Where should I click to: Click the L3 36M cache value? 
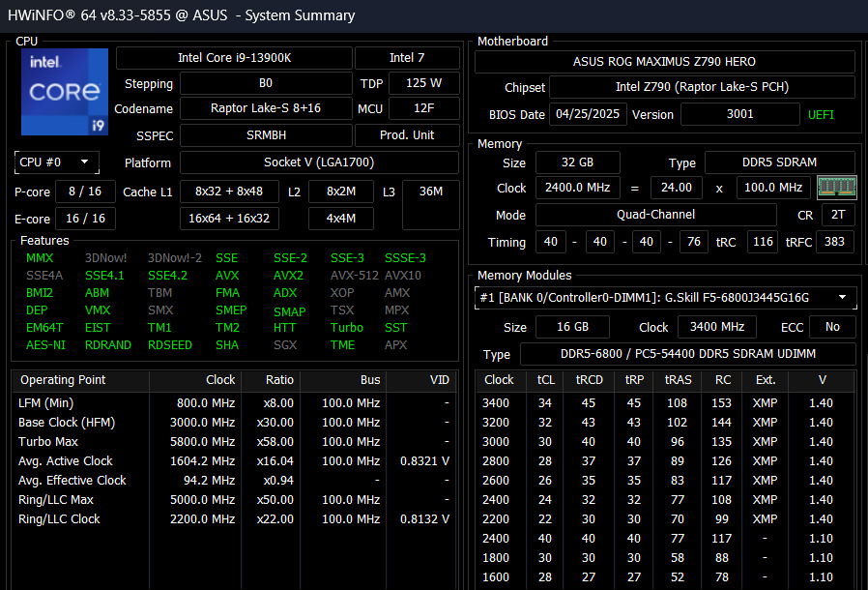(431, 204)
